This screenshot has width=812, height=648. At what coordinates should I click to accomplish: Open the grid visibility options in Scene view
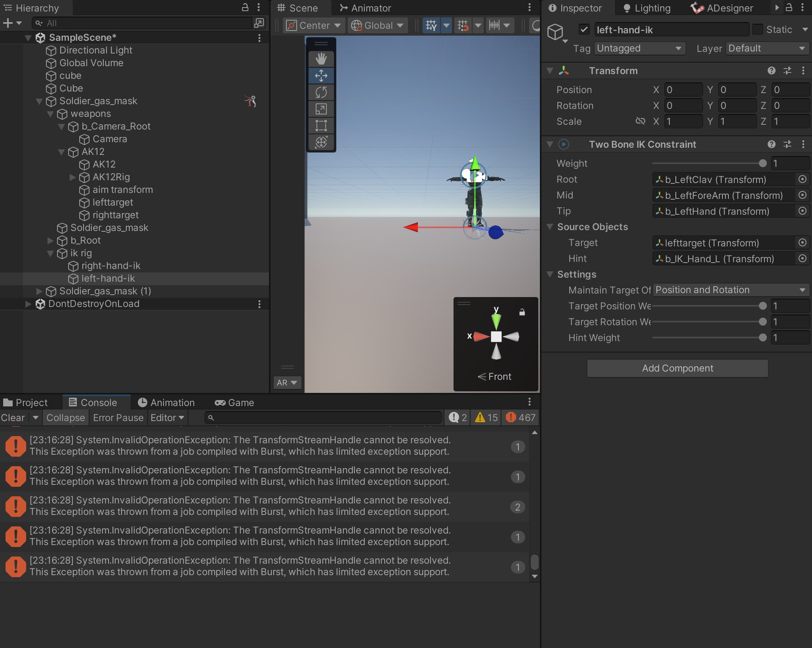(447, 25)
